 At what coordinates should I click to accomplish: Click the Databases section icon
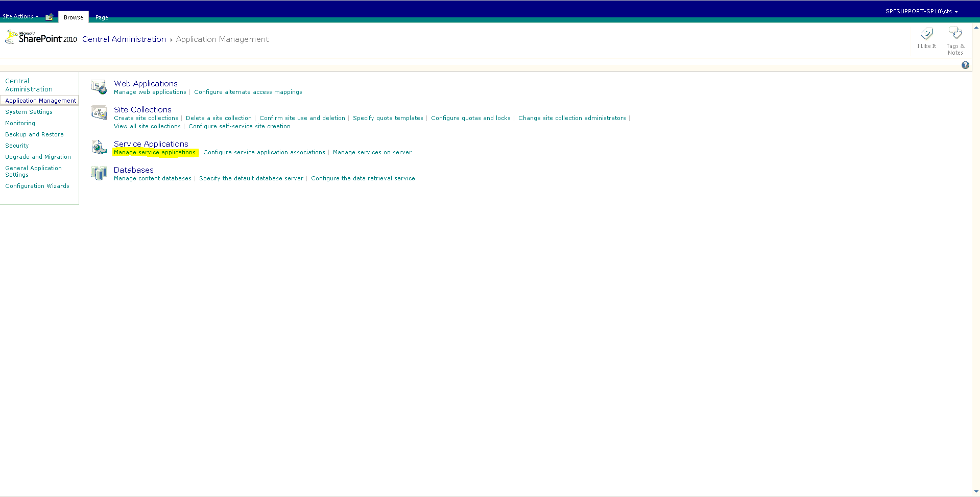[99, 173]
